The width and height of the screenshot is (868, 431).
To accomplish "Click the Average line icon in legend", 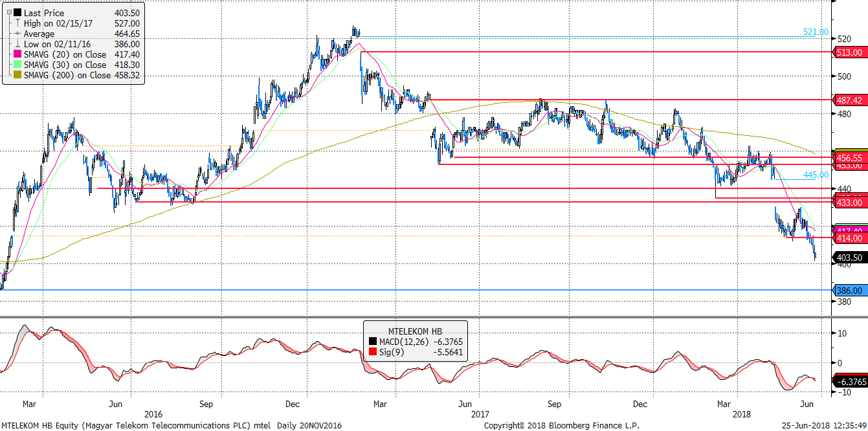I will (17, 34).
